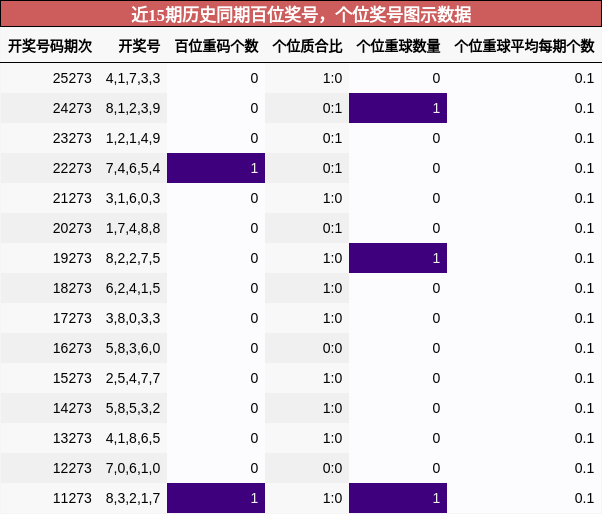Viewport: 602px width, 514px height.
Task: Select draw numbers 7,4,6,5,4
Action: 133,168
